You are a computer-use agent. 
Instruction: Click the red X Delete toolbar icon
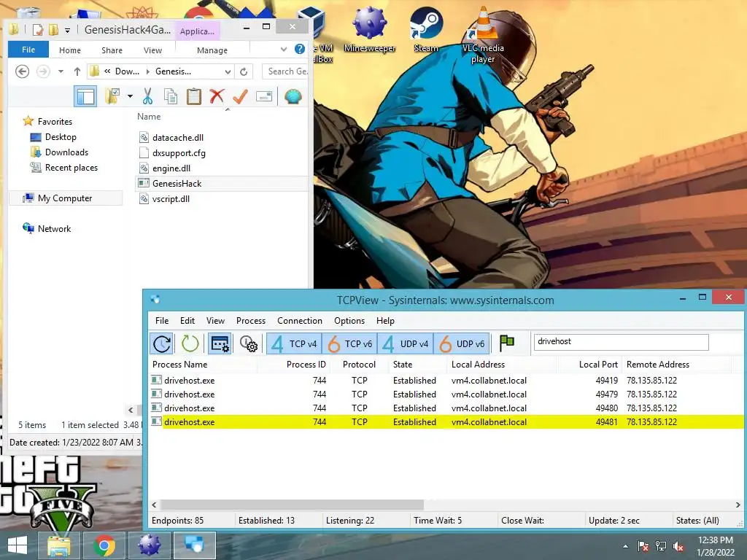point(217,97)
